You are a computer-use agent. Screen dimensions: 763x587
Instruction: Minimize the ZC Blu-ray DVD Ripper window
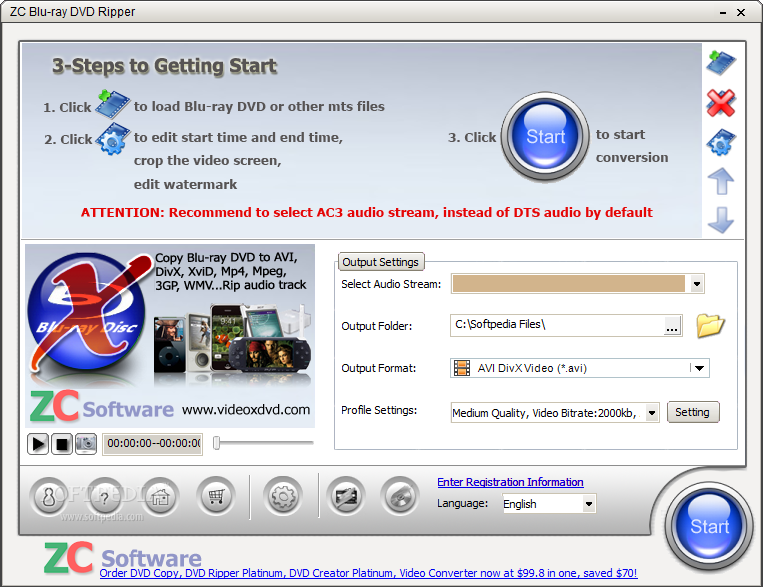(x=723, y=12)
